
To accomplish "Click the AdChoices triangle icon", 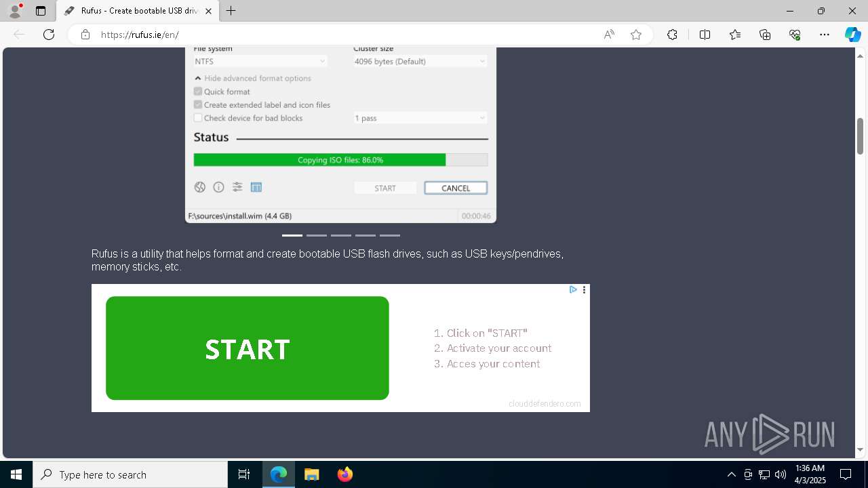I will click(573, 289).
